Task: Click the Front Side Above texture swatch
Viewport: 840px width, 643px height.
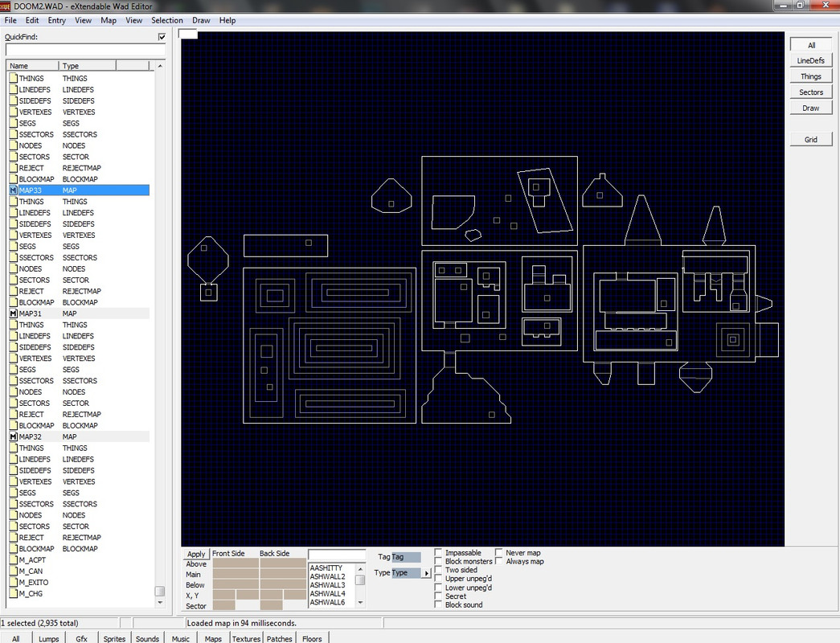Action: coord(236,563)
